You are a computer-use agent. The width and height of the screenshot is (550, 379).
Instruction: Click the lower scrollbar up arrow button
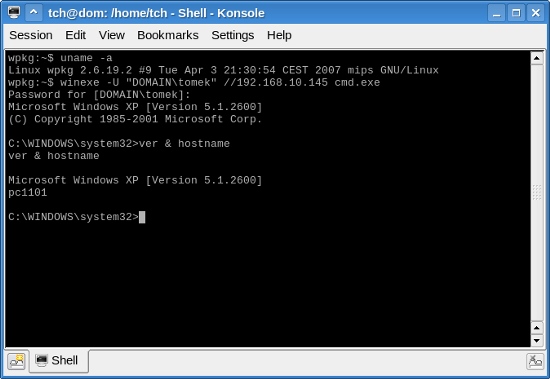537,328
